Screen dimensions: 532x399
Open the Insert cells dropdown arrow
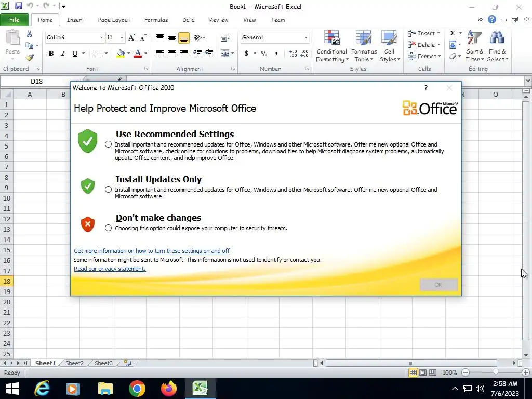pyautogui.click(x=438, y=33)
